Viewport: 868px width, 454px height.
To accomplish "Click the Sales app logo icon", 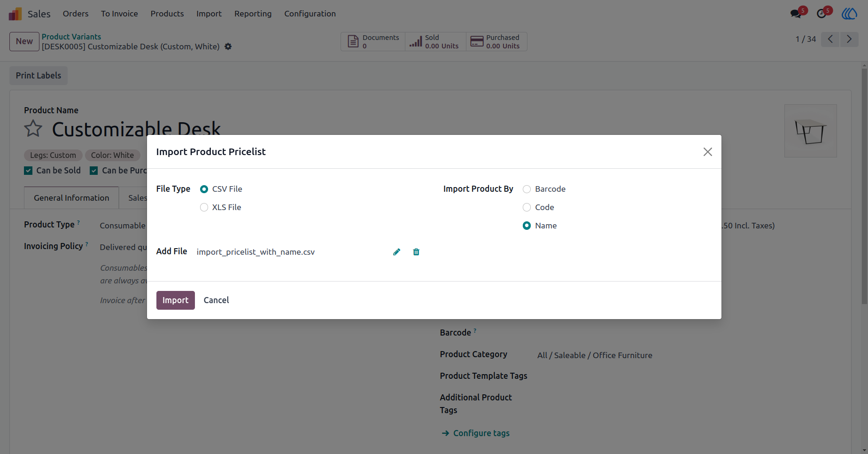I will coord(15,14).
